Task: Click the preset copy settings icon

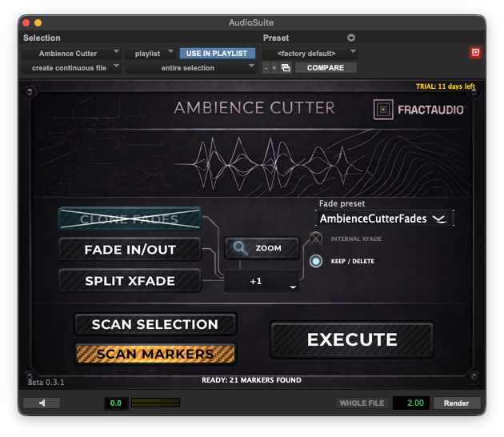Action: click(x=286, y=68)
